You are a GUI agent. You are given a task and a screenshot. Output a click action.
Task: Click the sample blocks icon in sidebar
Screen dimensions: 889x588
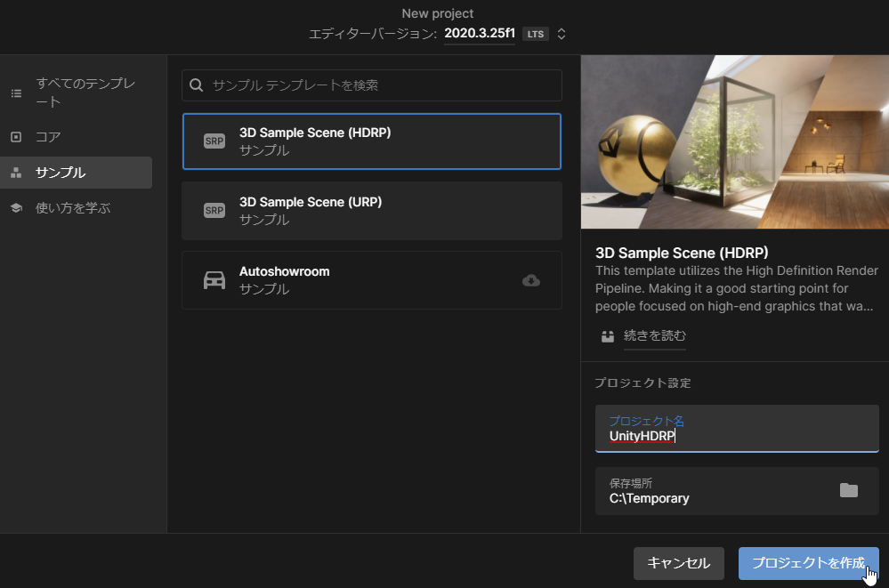pyautogui.click(x=16, y=173)
